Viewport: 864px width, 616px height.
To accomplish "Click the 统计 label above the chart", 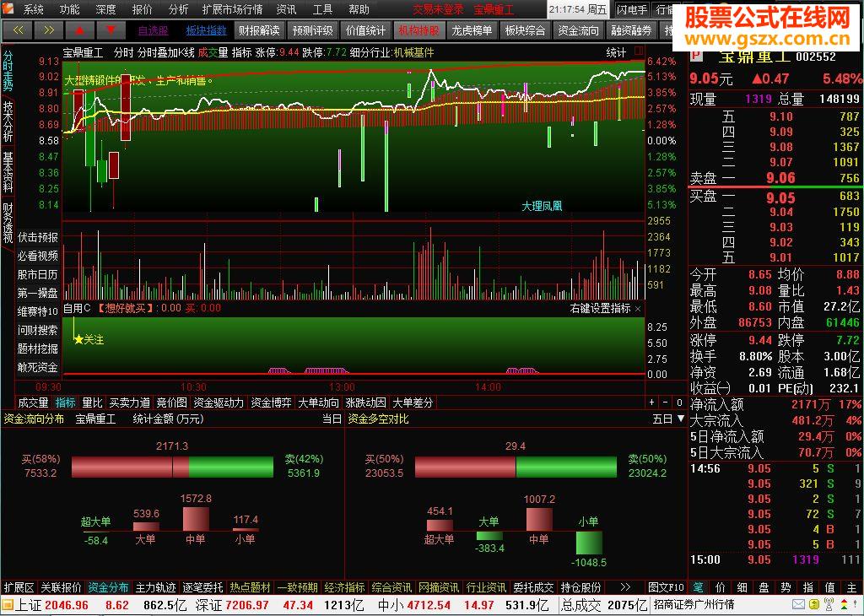I will (616, 52).
